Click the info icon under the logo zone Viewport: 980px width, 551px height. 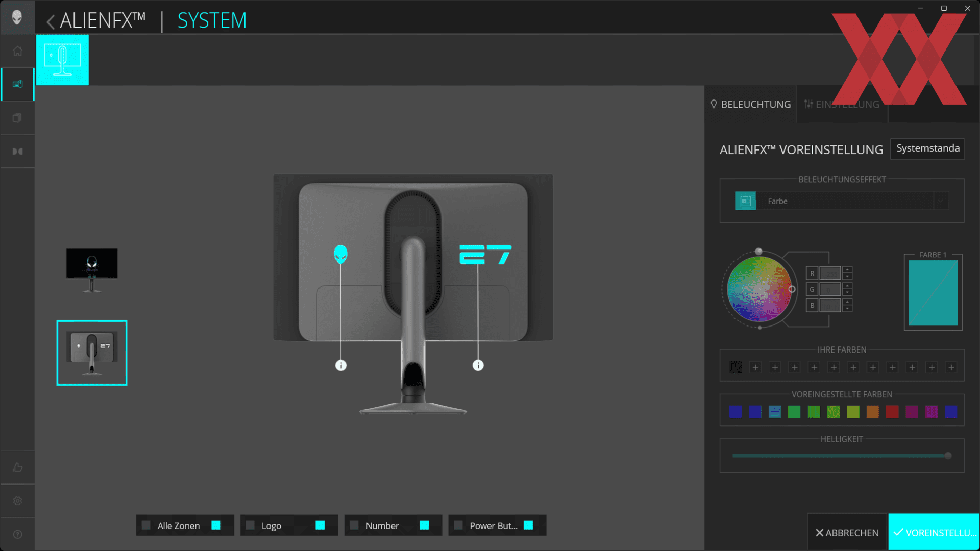[x=341, y=365]
